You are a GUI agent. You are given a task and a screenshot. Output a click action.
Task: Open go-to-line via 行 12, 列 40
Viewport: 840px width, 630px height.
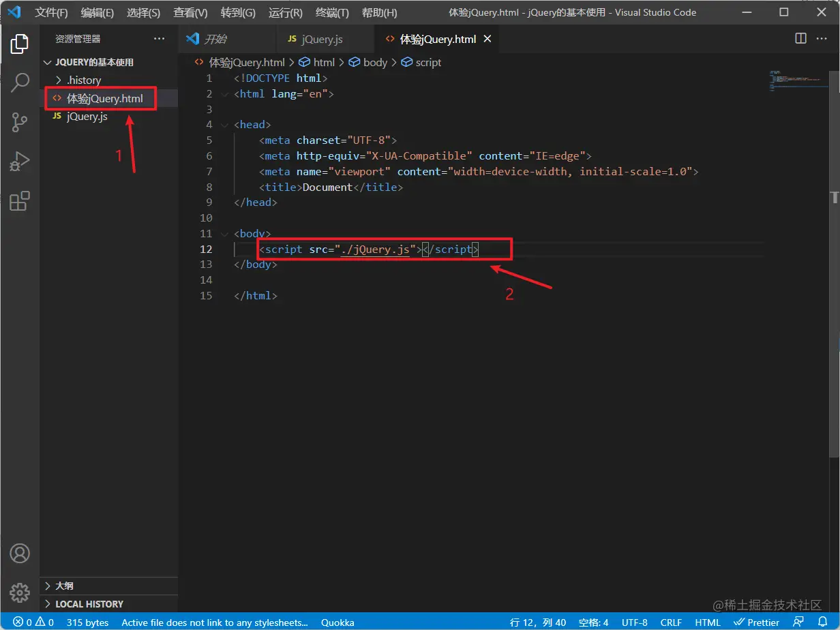(x=538, y=622)
